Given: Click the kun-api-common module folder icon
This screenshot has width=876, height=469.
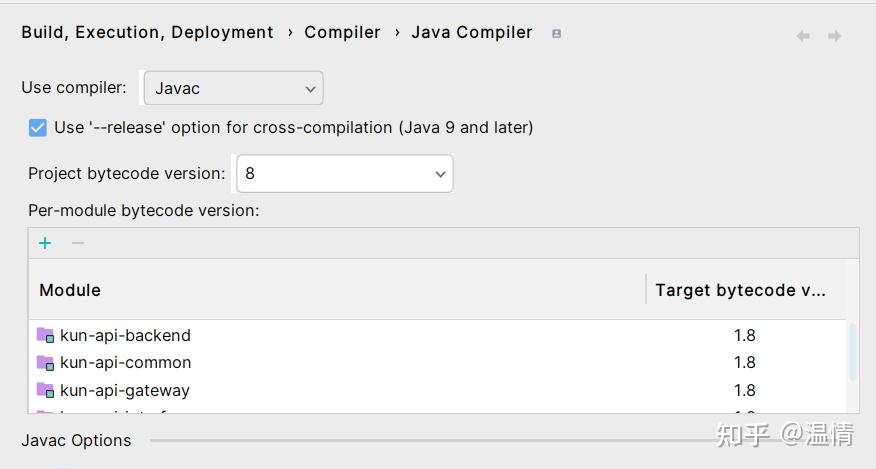Looking at the screenshot, I should click(45, 362).
